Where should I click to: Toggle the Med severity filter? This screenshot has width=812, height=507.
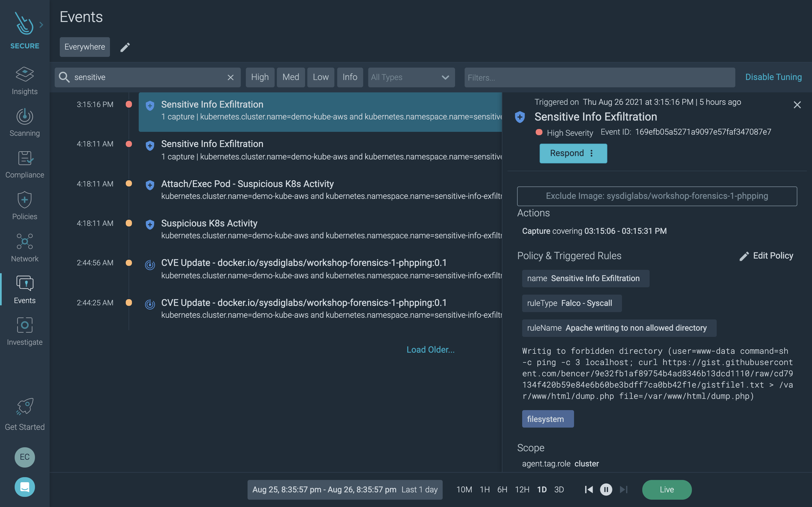(x=291, y=77)
